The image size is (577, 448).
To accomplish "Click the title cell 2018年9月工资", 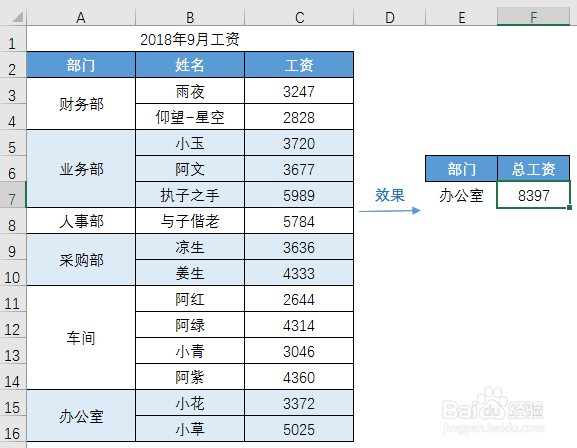I will coord(190,39).
